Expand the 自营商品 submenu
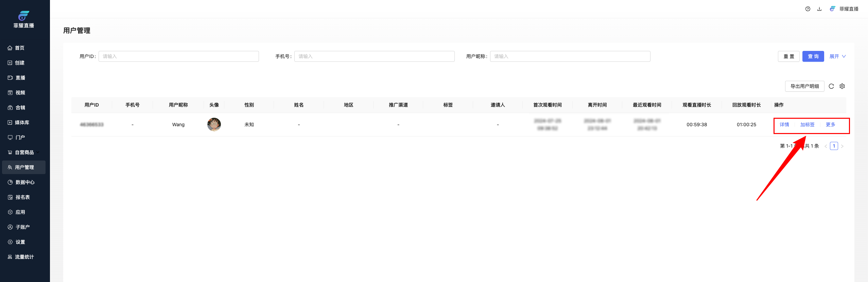Viewport: 868px width, 282px height. [x=24, y=152]
